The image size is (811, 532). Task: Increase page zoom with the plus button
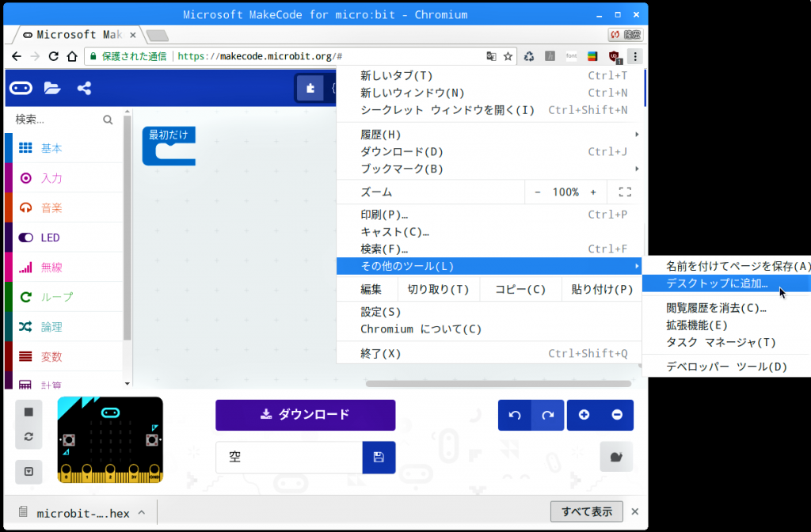[x=593, y=192]
